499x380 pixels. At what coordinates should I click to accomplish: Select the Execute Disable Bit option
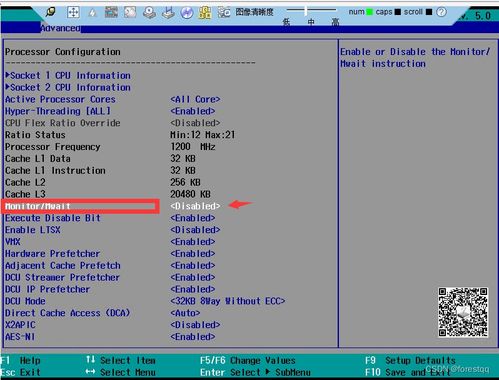[x=53, y=218]
